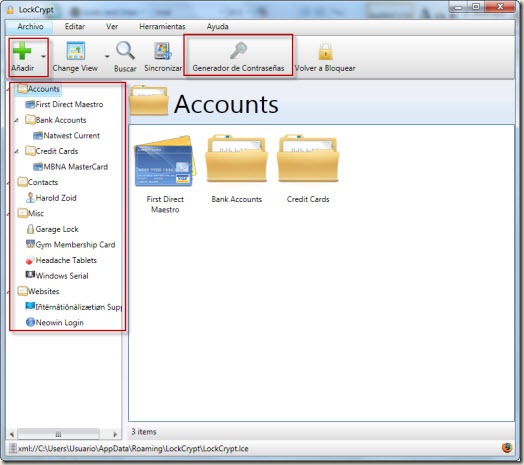Click the Headache Tablets pill icon
Image resolution: width=524 pixels, height=465 pixels.
pyautogui.click(x=30, y=260)
